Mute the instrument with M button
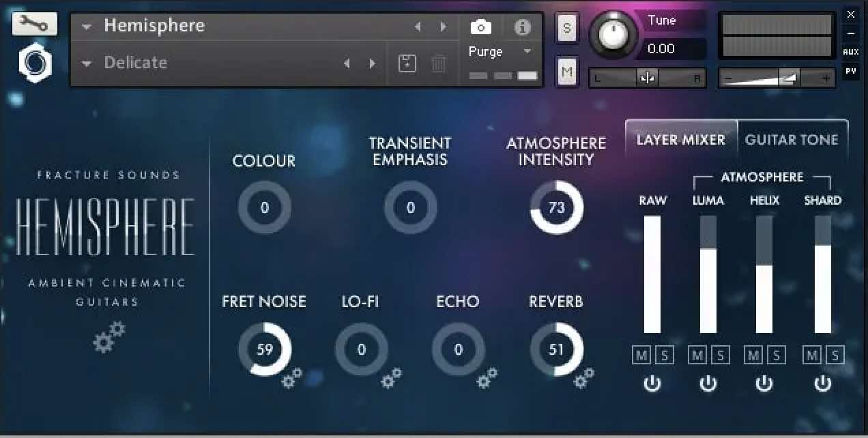This screenshot has width=868, height=438. [x=566, y=71]
